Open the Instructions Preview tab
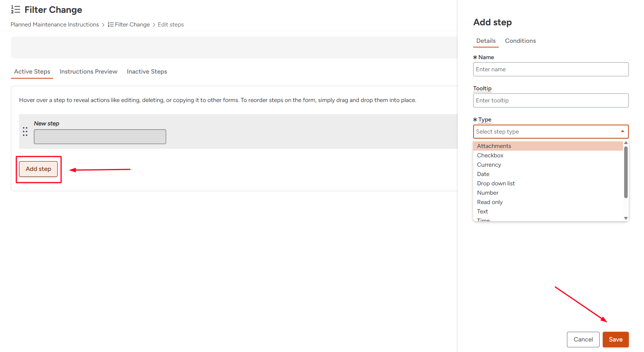Viewport: 644px width, 352px height. click(88, 72)
